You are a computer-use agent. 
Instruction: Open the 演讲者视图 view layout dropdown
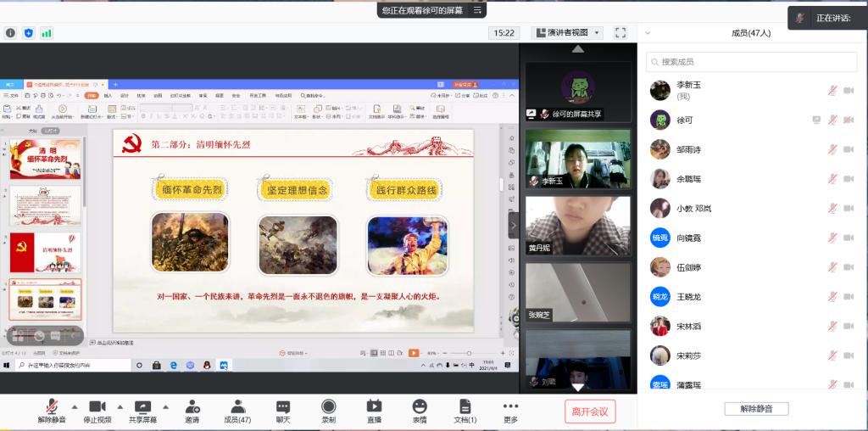[x=567, y=32]
